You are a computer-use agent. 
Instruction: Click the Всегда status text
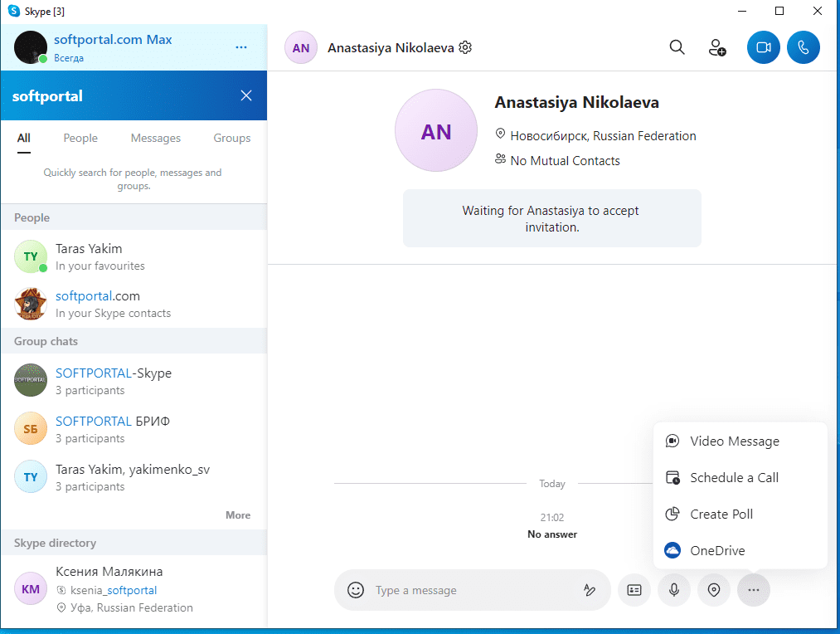[x=69, y=58]
